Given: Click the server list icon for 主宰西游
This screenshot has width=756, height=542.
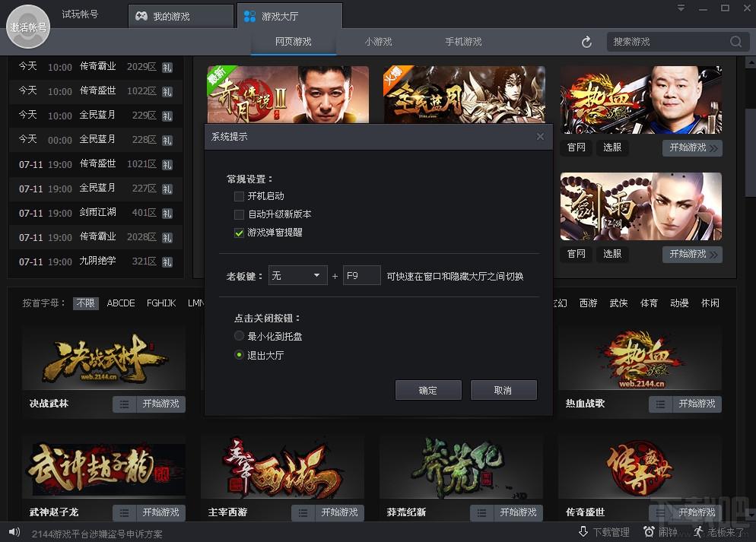Looking at the screenshot, I should (303, 512).
